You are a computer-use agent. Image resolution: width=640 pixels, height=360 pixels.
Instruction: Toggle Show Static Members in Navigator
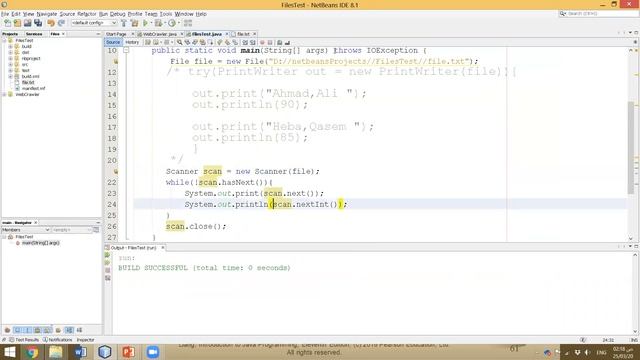pyautogui.click(x=27, y=330)
